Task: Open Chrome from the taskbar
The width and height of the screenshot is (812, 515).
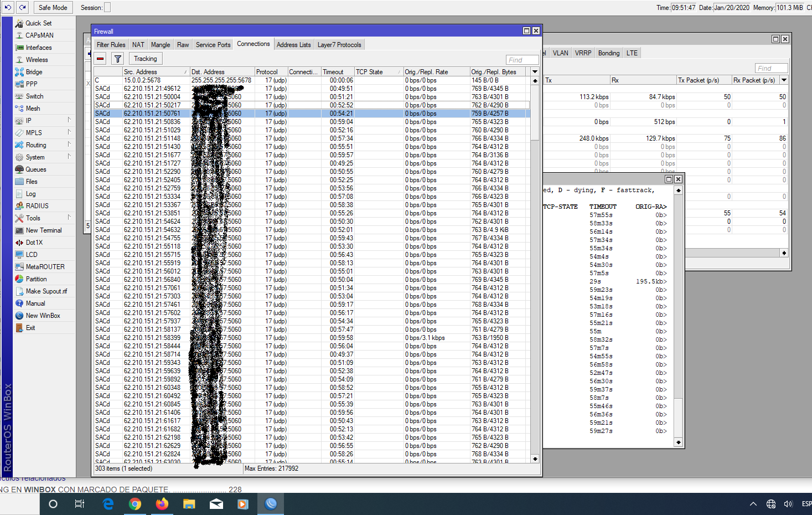Action: 135,504
